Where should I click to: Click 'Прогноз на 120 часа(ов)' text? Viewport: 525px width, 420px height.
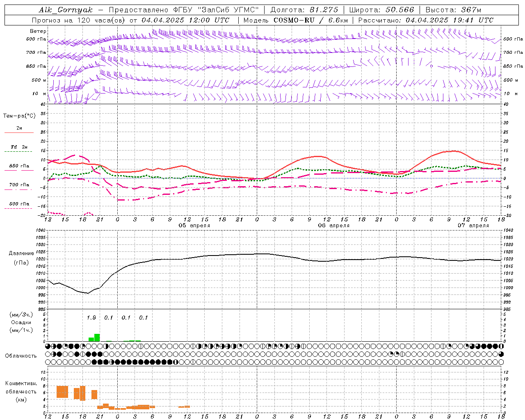[79, 20]
